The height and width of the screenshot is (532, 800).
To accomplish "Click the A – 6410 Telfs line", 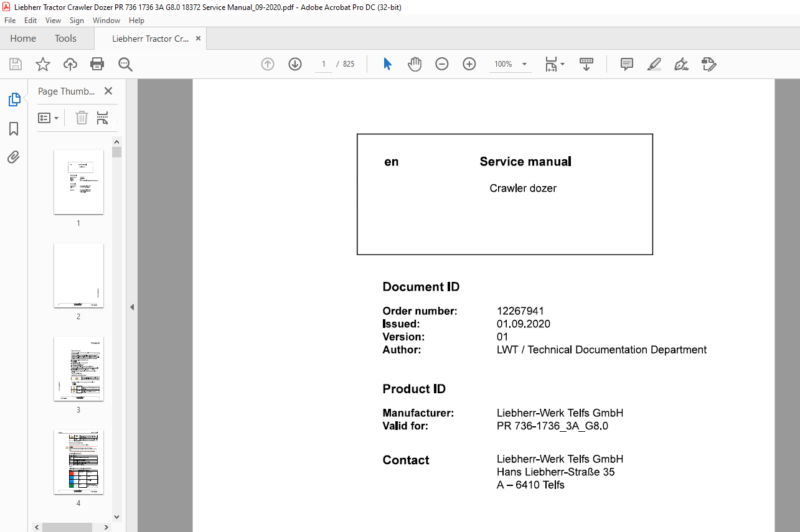I will point(530,485).
